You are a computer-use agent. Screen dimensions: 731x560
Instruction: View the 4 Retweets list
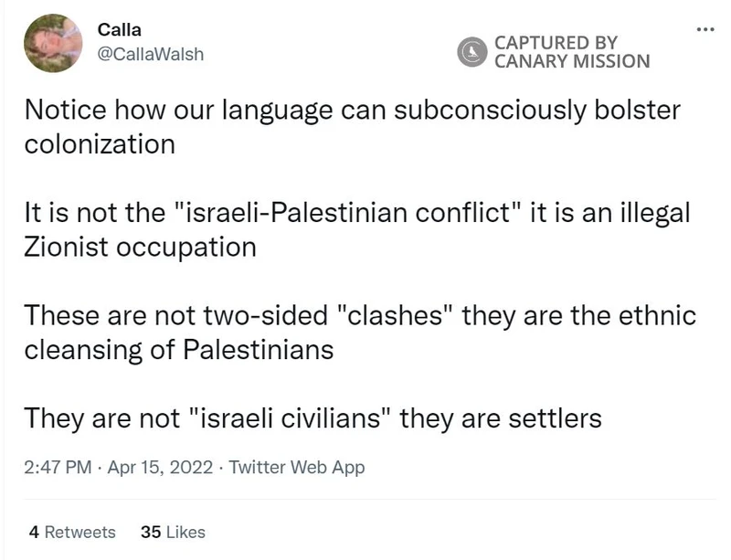pyautogui.click(x=72, y=532)
